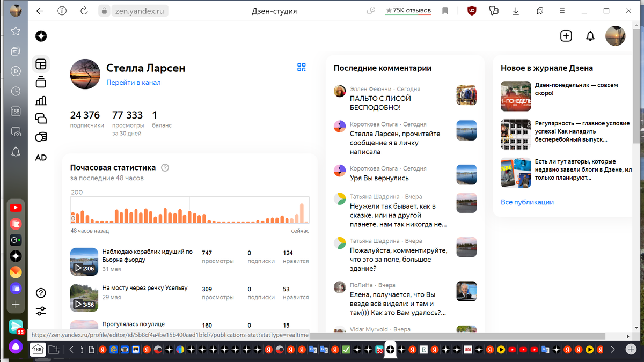Screen dimensions: 644x362
Task: Open the settings sliders icon in sidebar
Action: pyautogui.click(x=41, y=311)
